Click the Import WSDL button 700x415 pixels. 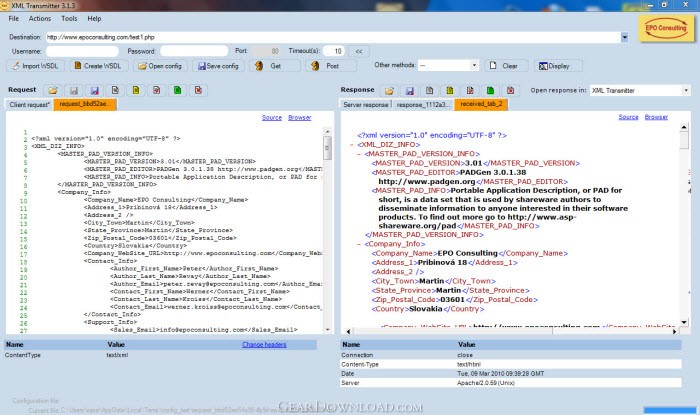pos(35,66)
